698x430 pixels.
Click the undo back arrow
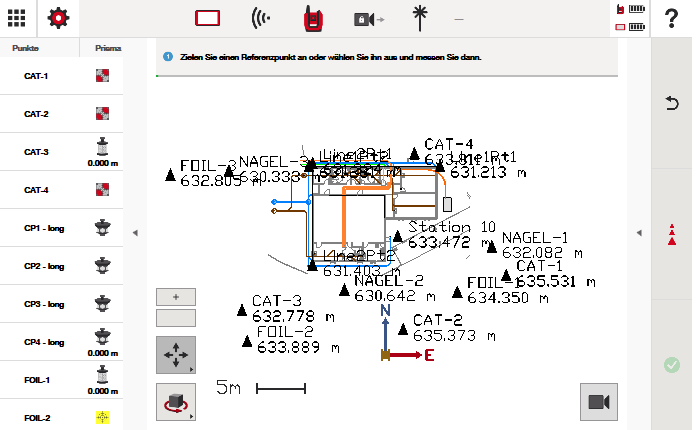[x=672, y=102]
